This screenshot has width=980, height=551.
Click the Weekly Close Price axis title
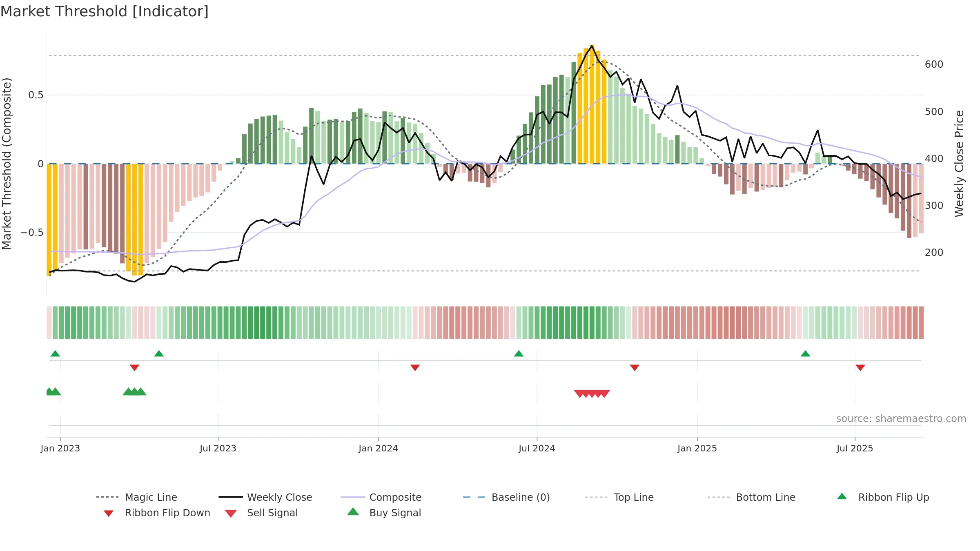point(959,164)
